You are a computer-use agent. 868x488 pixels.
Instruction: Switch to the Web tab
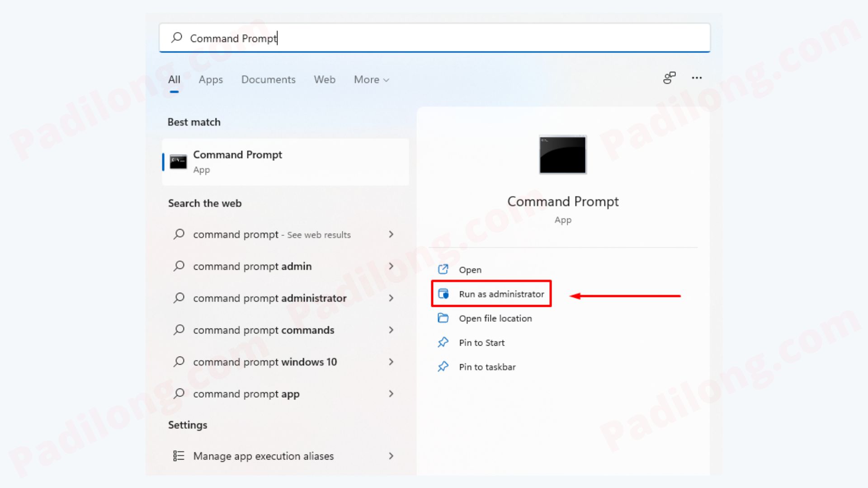click(324, 80)
